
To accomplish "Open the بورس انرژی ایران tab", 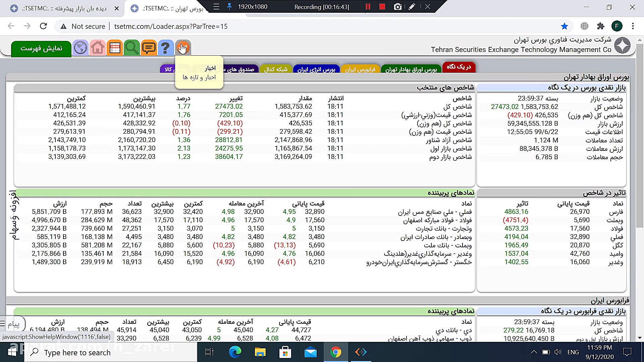I will [316, 69].
